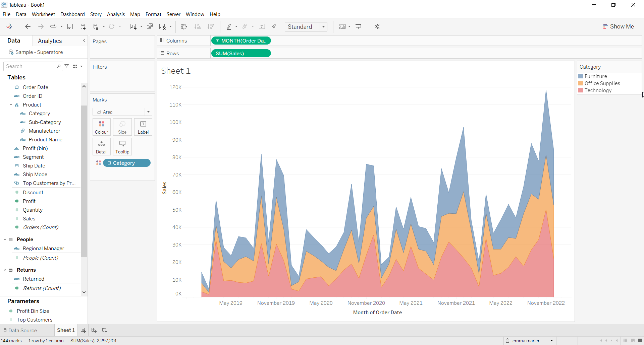This screenshot has height=345, width=644.
Task: Click the Tooltip button on the Marks card
Action: tap(122, 147)
